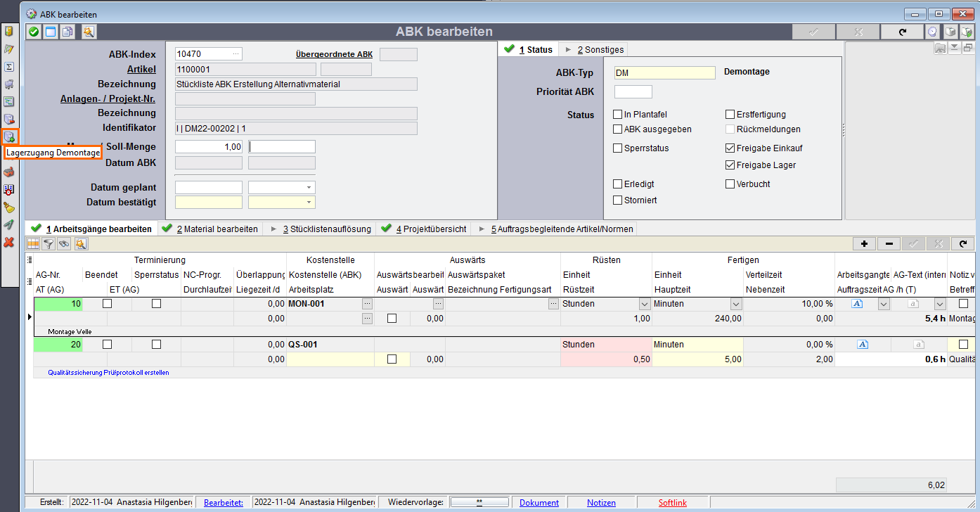Click the binoculars search icon
The image size is (980, 512).
tap(65, 244)
